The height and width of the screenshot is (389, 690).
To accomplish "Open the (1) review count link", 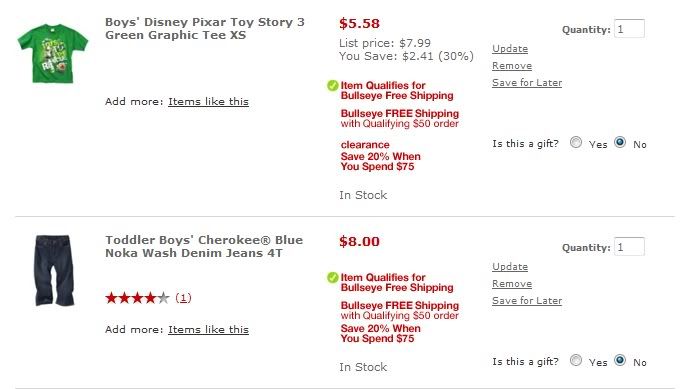I will pos(183,298).
